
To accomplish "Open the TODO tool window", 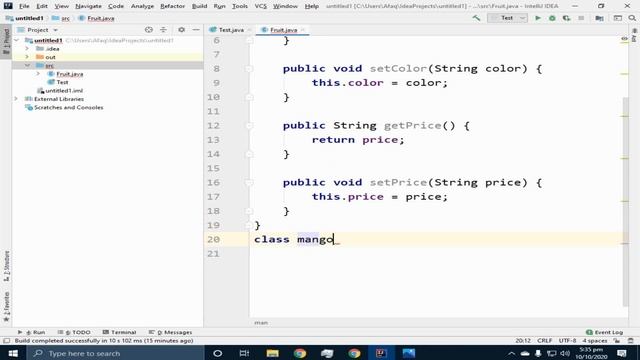I will coord(74,332).
